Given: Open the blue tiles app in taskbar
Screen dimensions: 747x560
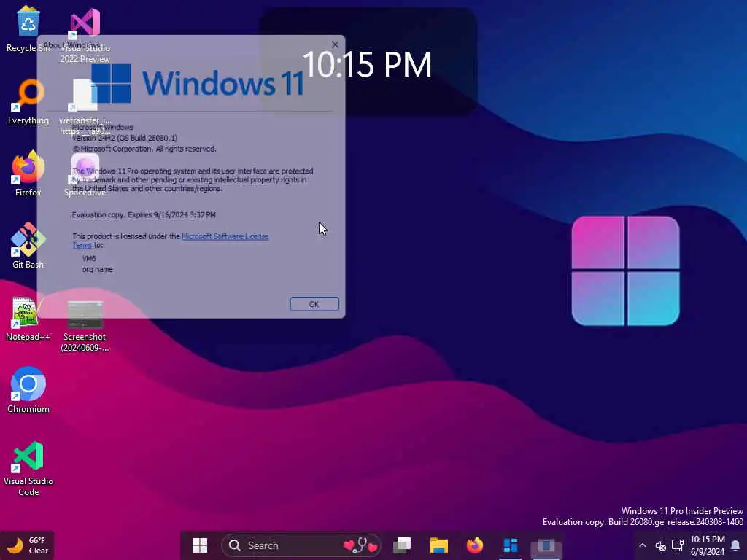Looking at the screenshot, I should pyautogui.click(x=510, y=545).
